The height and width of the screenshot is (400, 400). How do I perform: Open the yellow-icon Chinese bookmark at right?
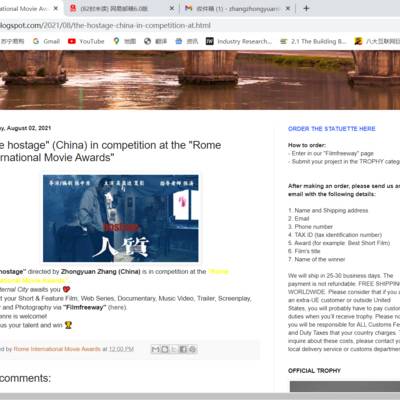(377, 41)
